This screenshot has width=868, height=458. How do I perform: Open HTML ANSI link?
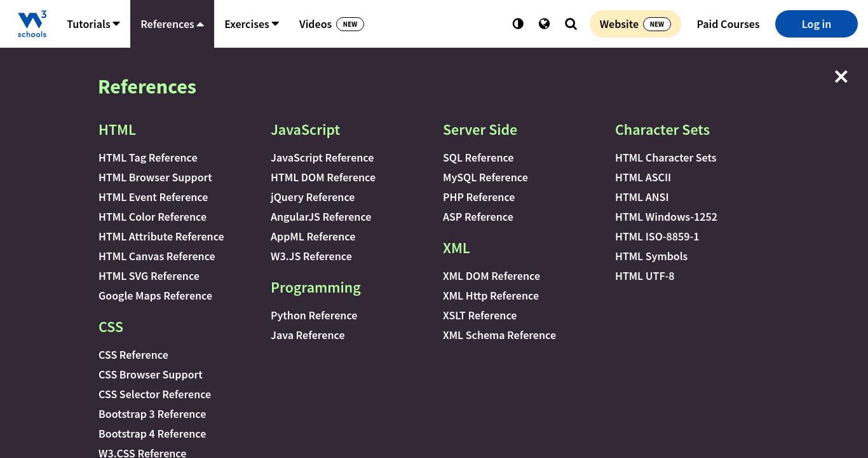pos(642,197)
